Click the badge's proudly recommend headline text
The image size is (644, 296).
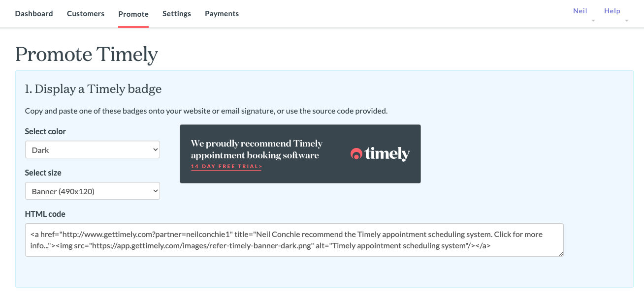(x=257, y=149)
